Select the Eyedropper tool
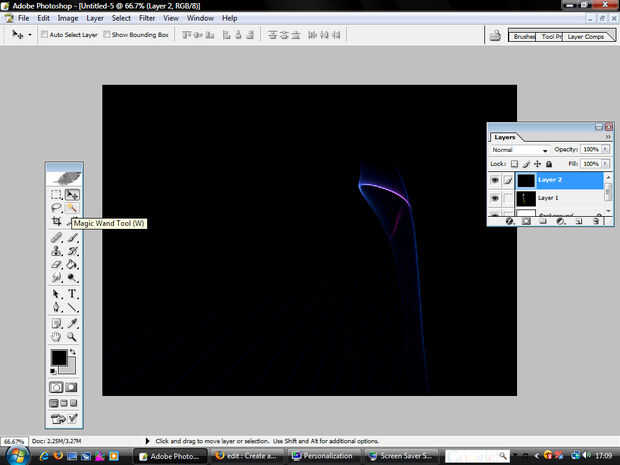Screen dimensions: 620x465 point(72,323)
